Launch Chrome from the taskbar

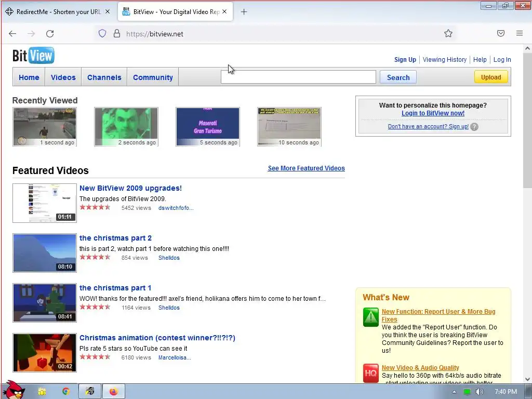tap(66, 392)
